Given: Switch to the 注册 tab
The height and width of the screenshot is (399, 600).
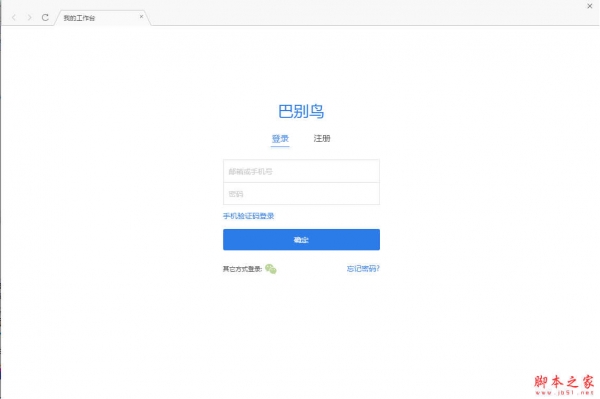Looking at the screenshot, I should [322, 138].
